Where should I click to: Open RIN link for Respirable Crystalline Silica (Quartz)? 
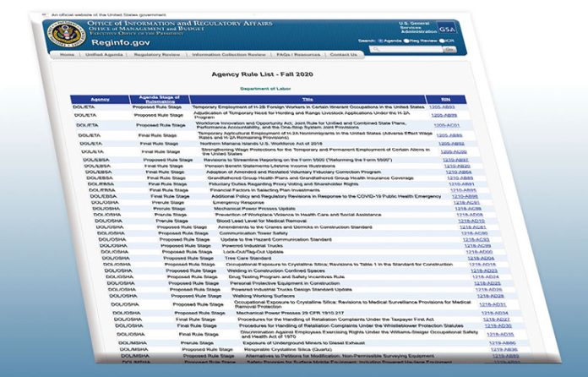click(504, 349)
